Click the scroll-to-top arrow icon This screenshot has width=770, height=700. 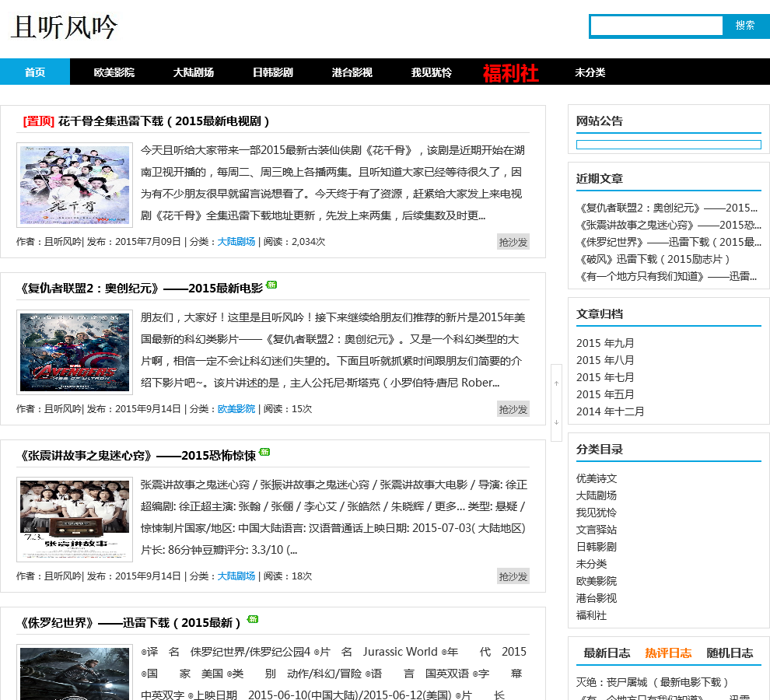556,383
